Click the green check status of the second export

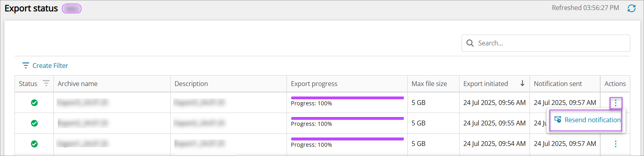point(35,123)
